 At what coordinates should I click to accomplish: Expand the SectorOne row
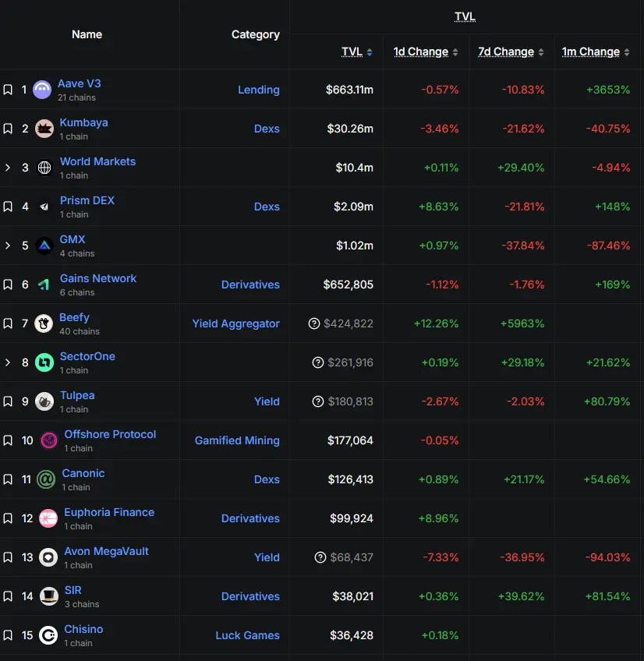click(x=8, y=362)
